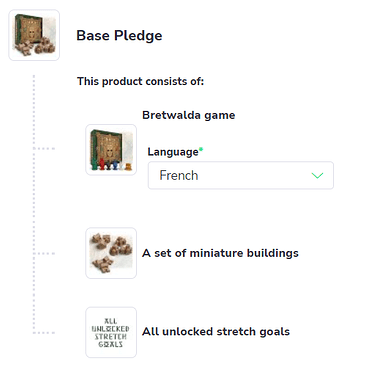Click the green chevron arrow in Language field
The width and height of the screenshot is (375, 375).
coord(317,175)
